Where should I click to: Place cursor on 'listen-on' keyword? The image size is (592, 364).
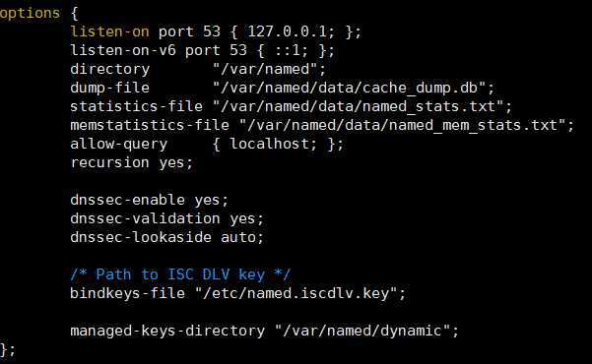point(109,31)
